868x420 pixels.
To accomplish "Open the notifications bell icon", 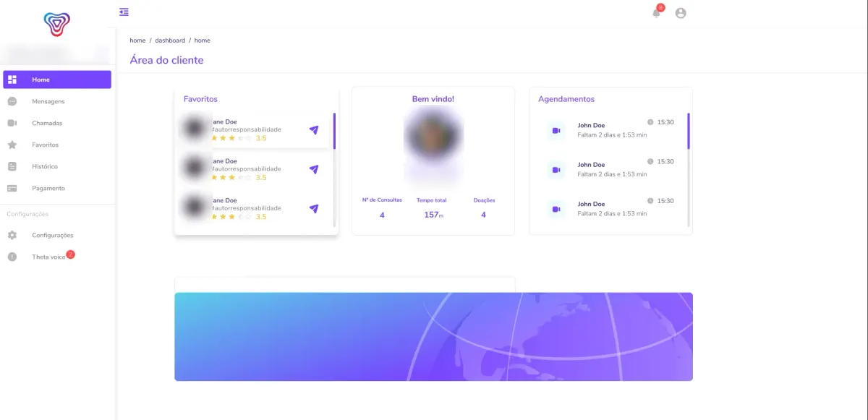I will click(656, 13).
